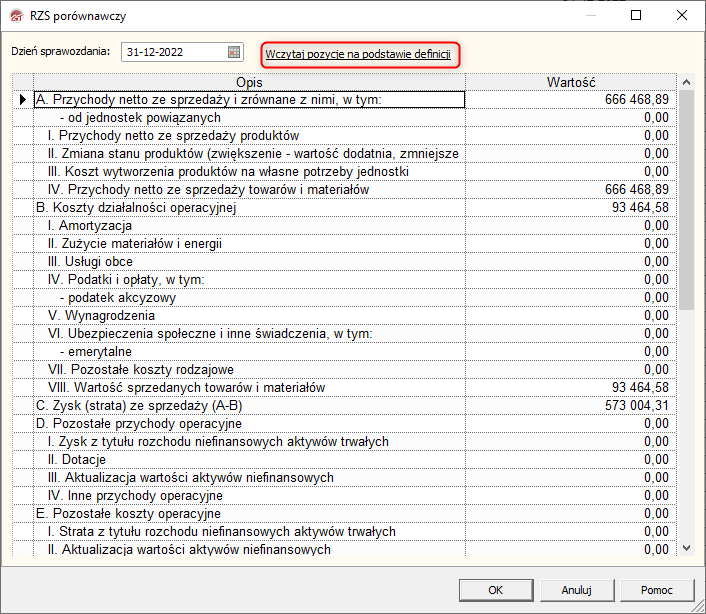The image size is (706, 614).
Task: Click the Wartość column header
Action: pos(571,82)
